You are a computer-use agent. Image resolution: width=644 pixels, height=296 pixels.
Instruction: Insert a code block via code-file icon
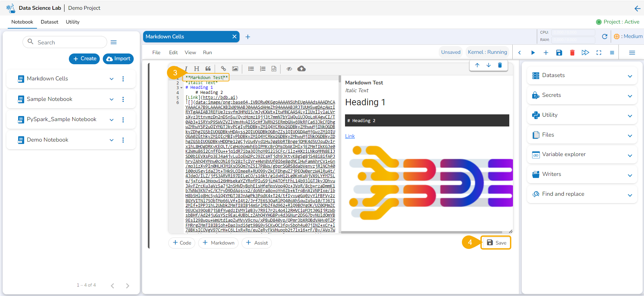pos(274,69)
